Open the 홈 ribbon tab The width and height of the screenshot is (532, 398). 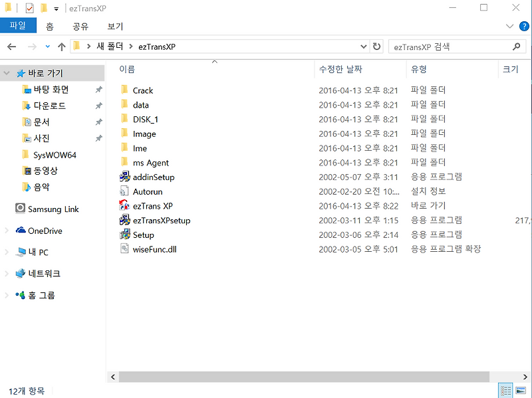tap(50, 27)
